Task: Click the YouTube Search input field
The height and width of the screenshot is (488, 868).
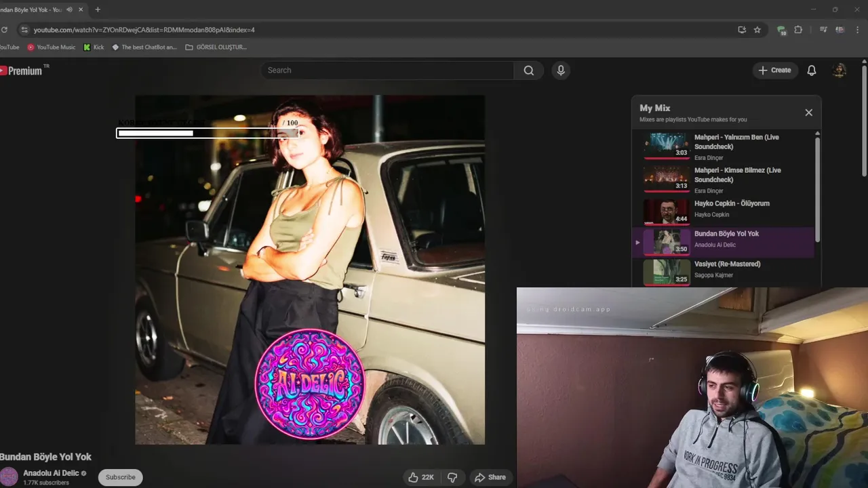Action: (387, 70)
